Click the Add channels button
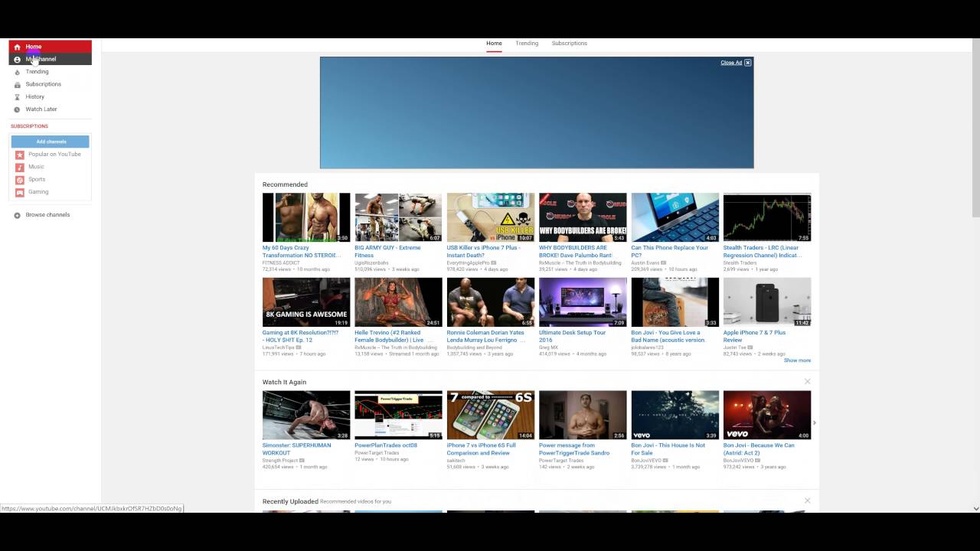The width and height of the screenshot is (980, 551). coord(51,142)
